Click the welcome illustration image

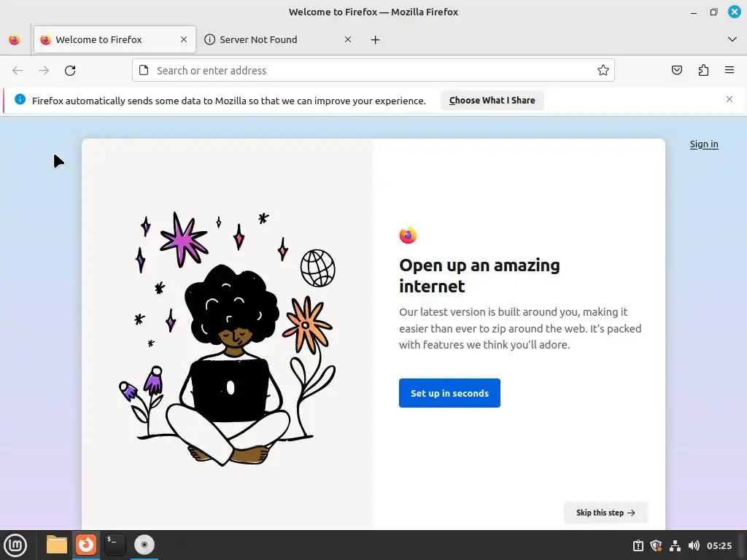(228, 338)
